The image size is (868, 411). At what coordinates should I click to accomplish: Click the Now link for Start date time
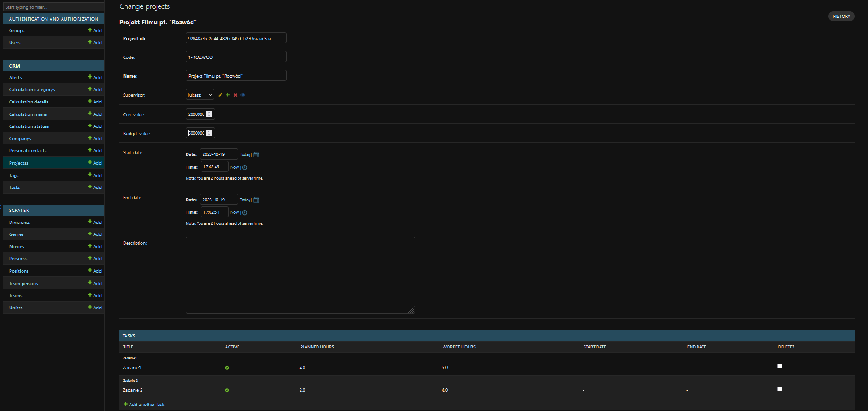pyautogui.click(x=234, y=167)
